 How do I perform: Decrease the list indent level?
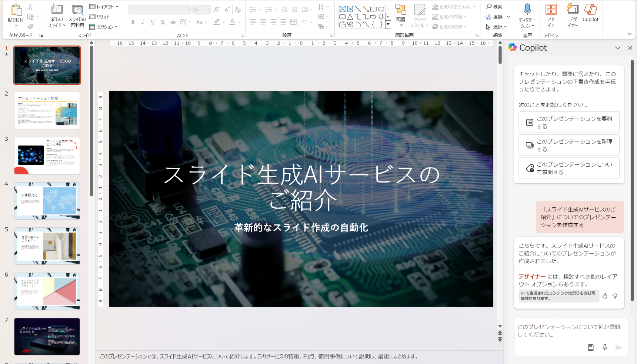pyautogui.click(x=284, y=10)
